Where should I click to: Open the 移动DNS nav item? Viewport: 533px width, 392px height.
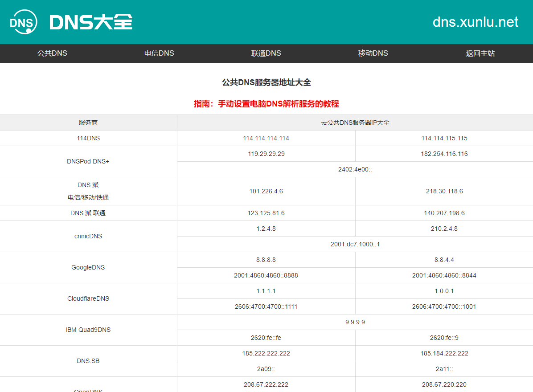pyautogui.click(x=373, y=53)
